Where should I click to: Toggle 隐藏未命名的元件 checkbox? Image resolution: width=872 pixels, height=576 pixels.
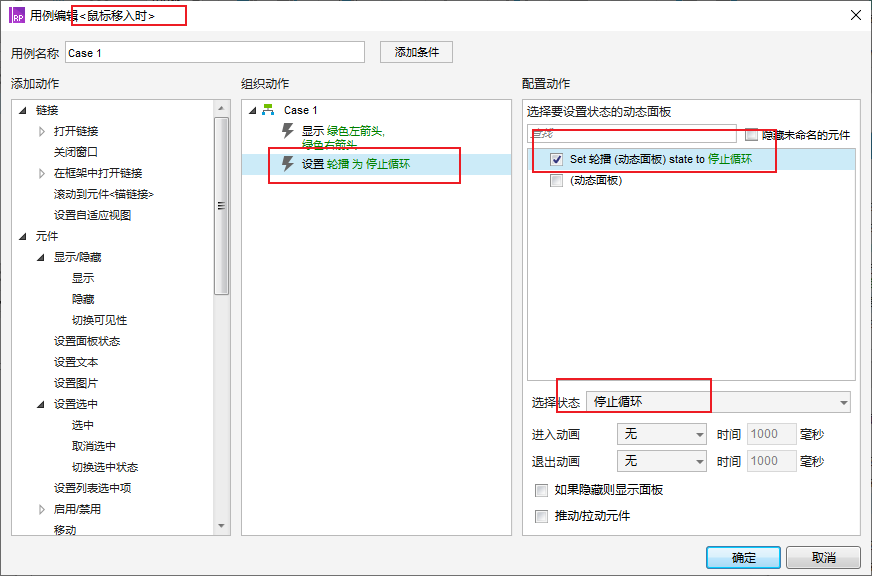click(751, 135)
